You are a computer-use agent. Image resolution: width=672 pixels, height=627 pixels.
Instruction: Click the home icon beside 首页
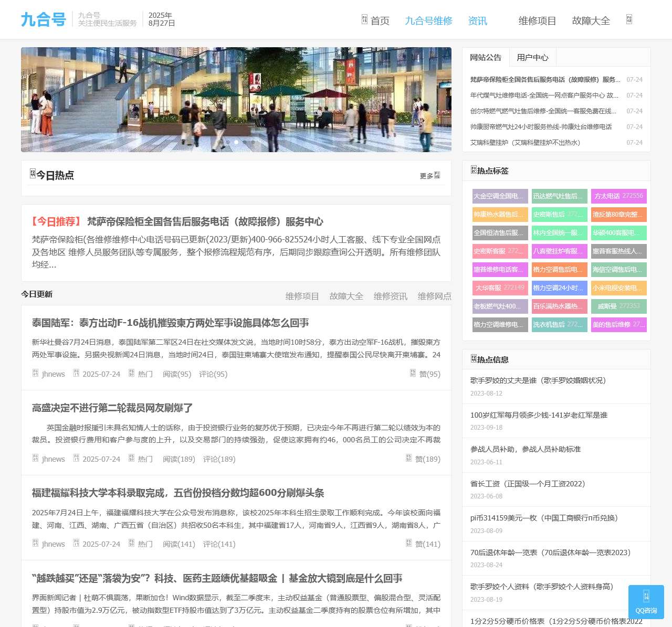point(364,20)
